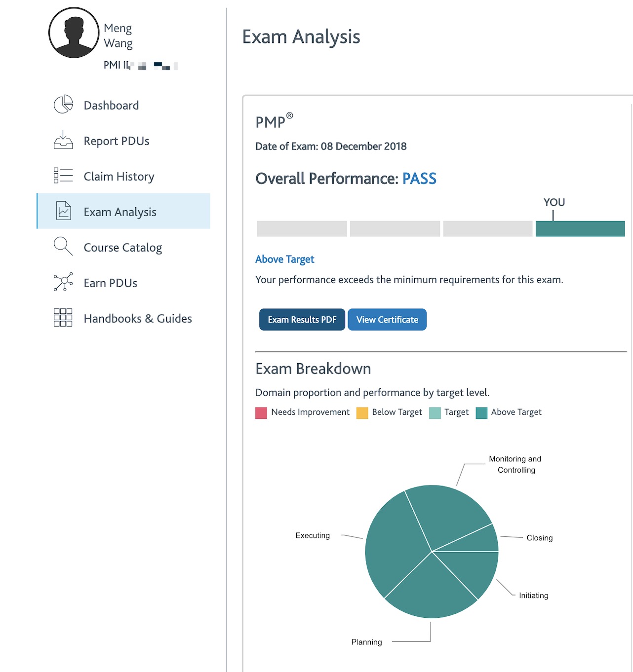Click the YOU marker label
The image size is (633, 672).
point(554,202)
